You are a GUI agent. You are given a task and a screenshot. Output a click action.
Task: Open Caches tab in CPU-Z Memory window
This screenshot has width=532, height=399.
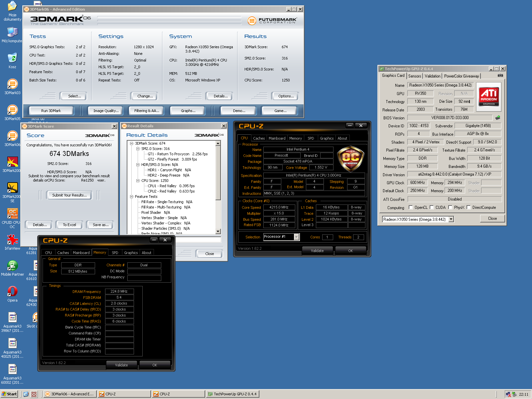(x=63, y=253)
